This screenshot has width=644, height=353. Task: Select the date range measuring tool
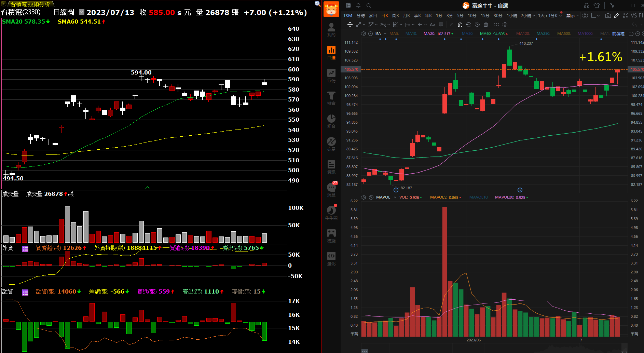408,25
